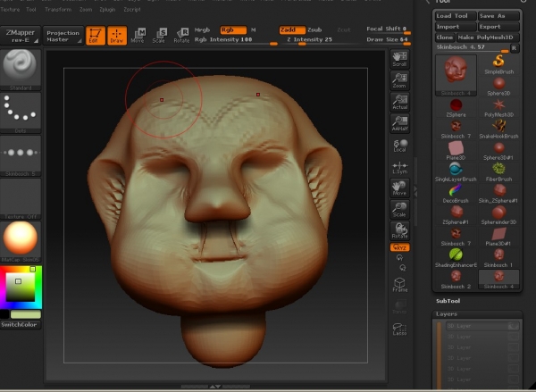536x392 pixels.
Task: Choose the Sphereinder3D tool
Action: pyautogui.click(x=498, y=215)
